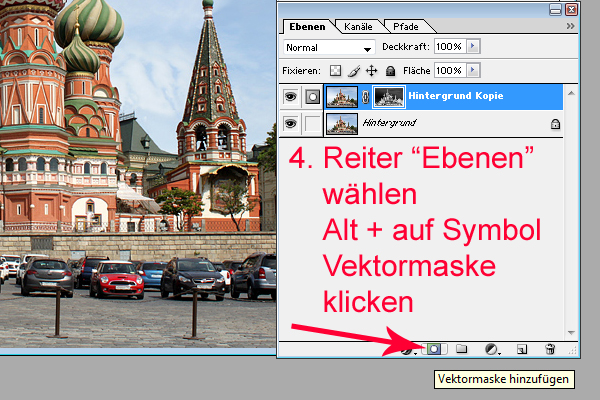Toggle lock position move icon
This screenshot has height=400, width=600.
coord(372,71)
